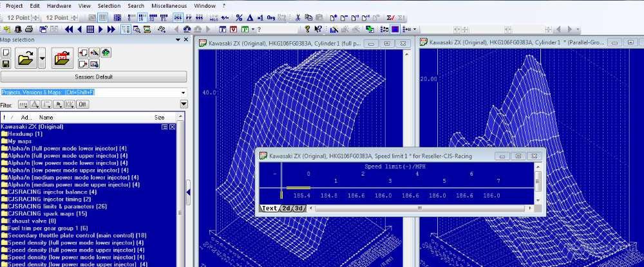The image size is (644, 267).
Task: Select CJSRACING spark maps folder
Action: click(46, 213)
